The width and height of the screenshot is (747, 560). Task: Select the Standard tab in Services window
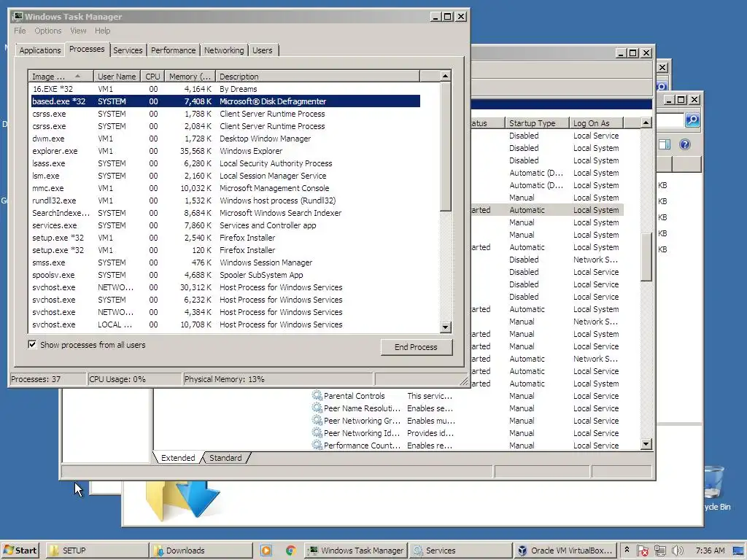(x=225, y=458)
